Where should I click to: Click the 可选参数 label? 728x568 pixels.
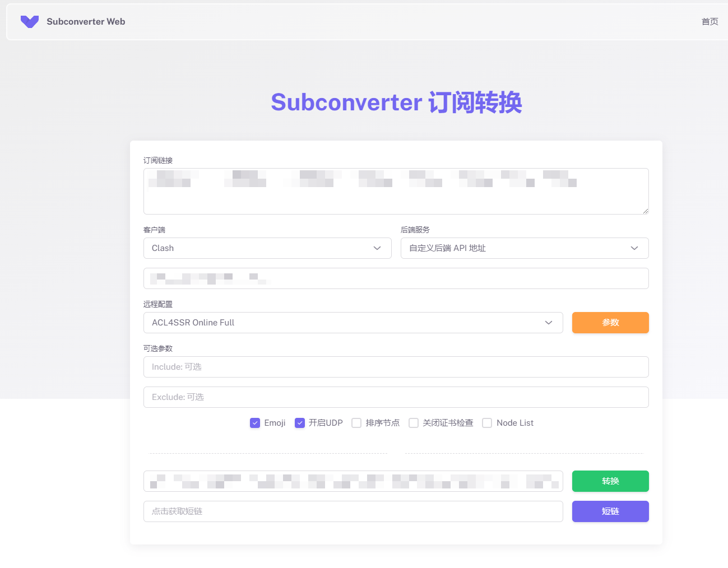tap(158, 348)
